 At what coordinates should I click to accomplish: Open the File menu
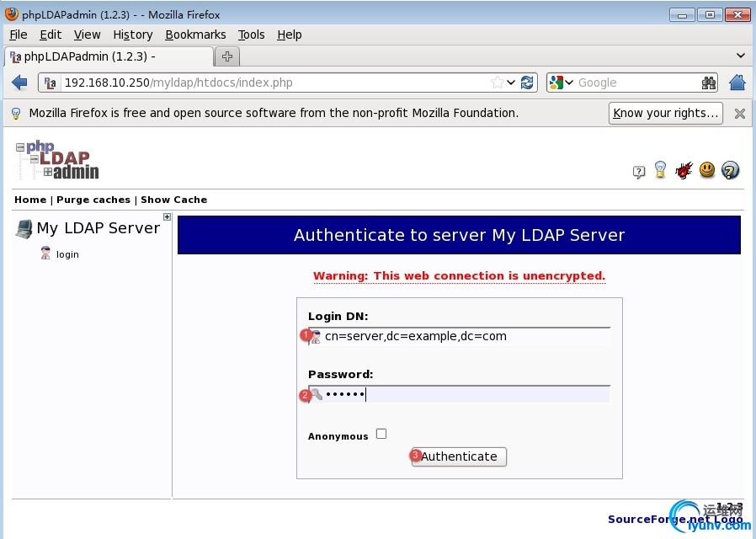click(x=19, y=35)
